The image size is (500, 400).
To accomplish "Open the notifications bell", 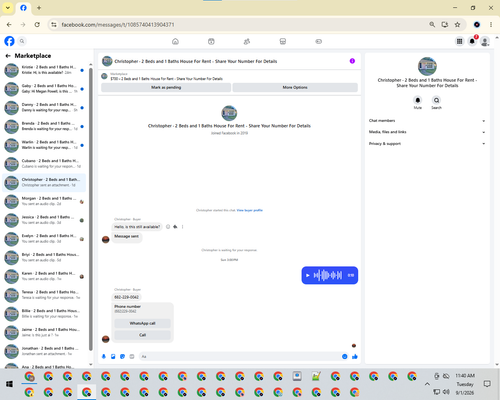I will pos(472,41).
